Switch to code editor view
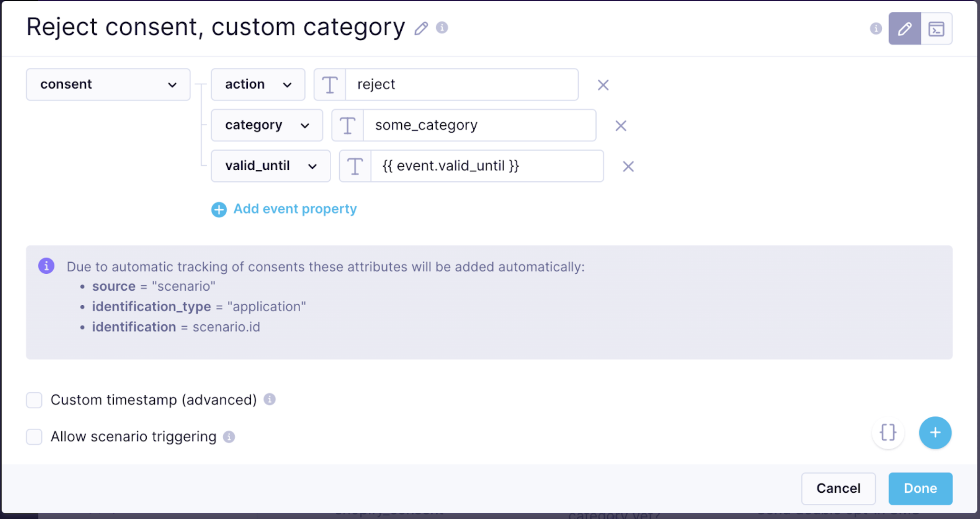 [936, 29]
